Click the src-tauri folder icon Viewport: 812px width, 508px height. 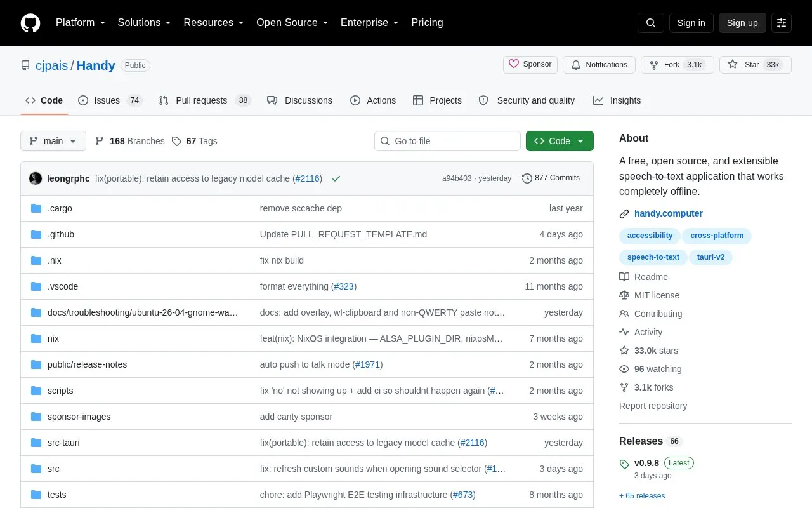click(x=36, y=443)
